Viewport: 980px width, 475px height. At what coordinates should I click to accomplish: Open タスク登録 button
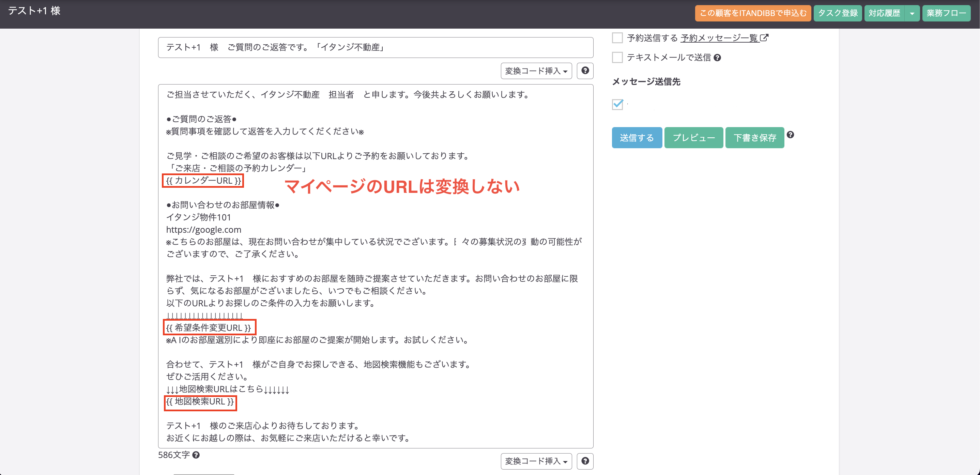[837, 13]
